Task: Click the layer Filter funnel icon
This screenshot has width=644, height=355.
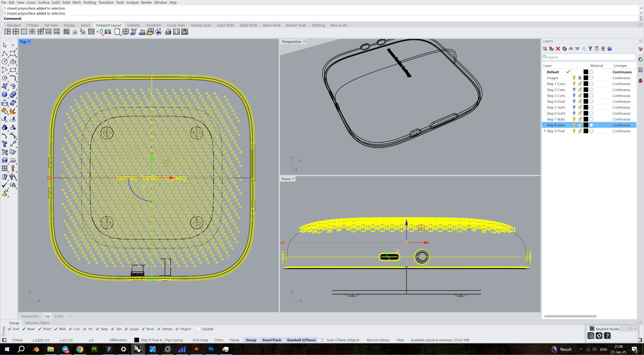Action: click(590, 49)
